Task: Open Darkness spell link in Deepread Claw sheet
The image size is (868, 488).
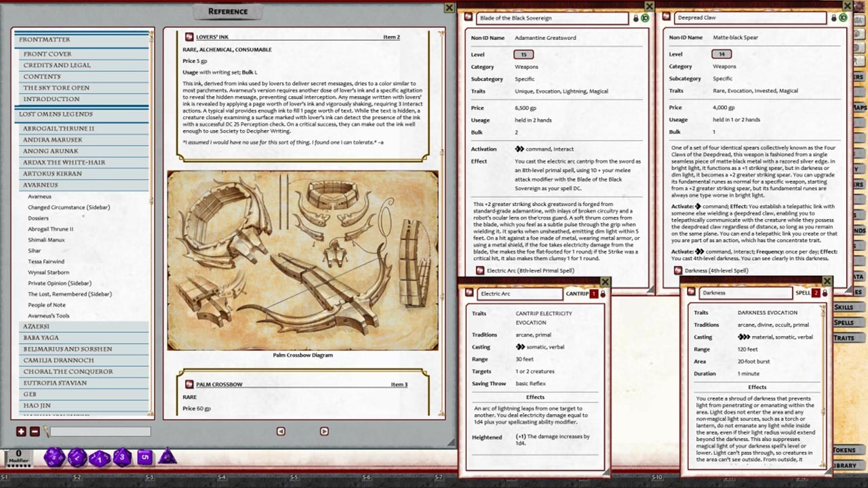Action: point(678,270)
